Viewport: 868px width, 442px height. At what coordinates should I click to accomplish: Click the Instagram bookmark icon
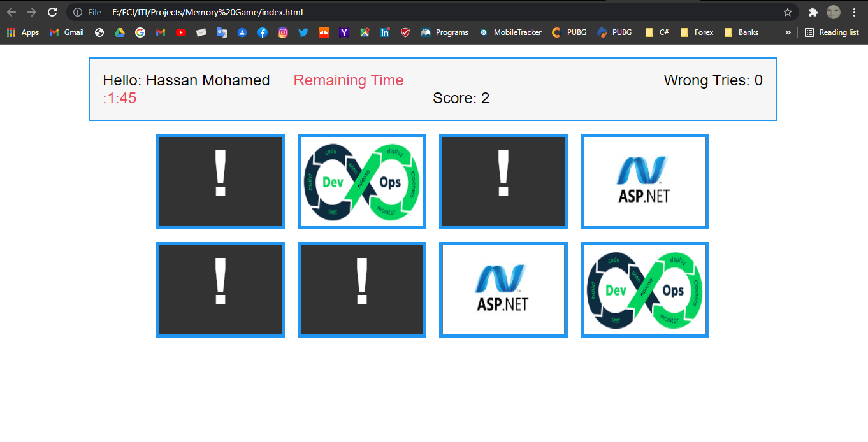click(x=283, y=32)
